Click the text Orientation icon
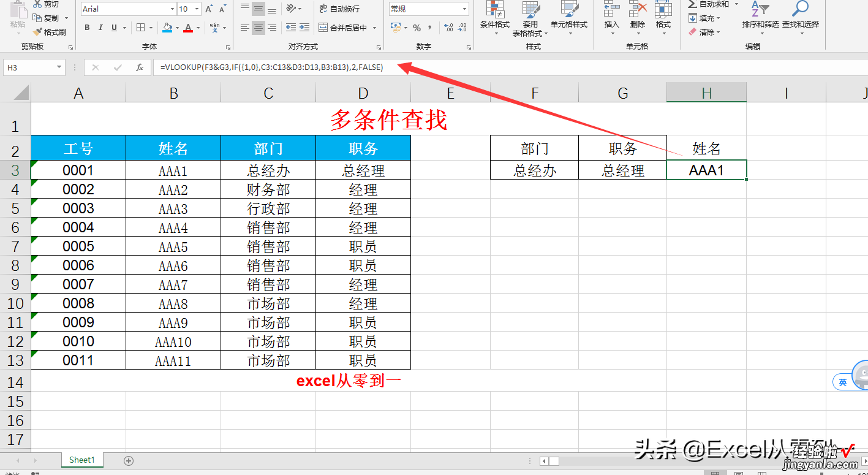 click(291, 9)
